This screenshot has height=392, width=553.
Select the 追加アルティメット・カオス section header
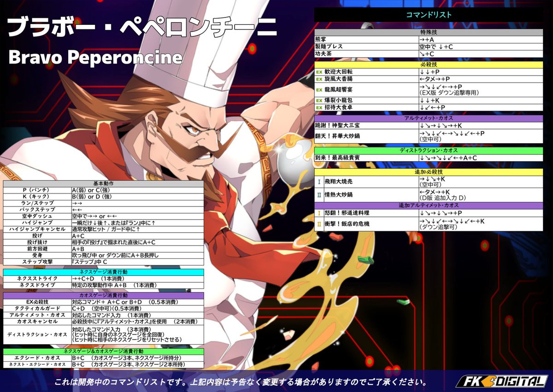(x=429, y=205)
